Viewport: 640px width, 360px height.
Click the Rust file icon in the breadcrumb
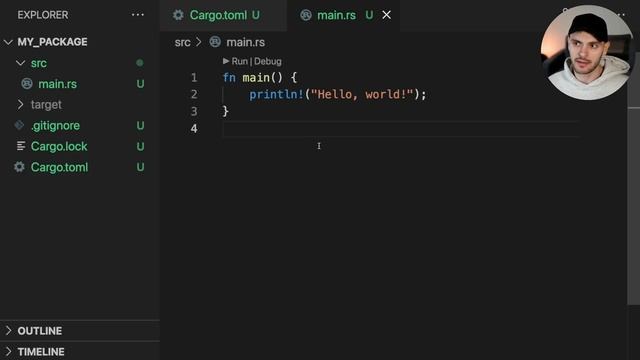(215, 42)
